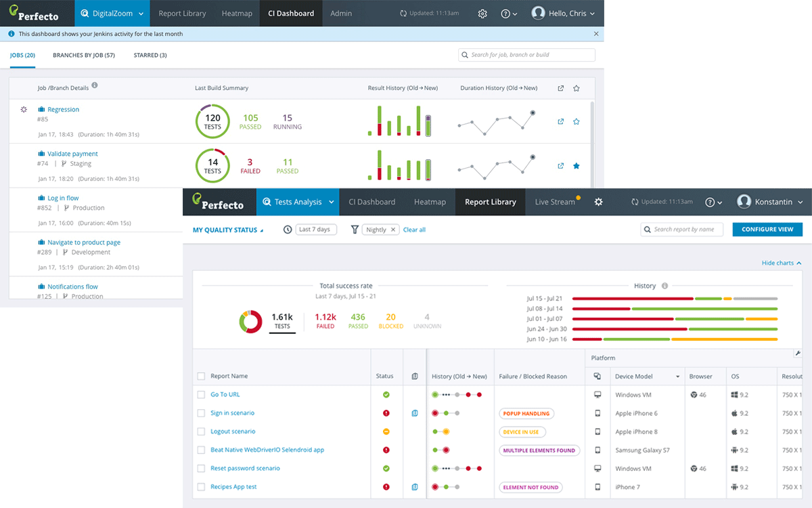
Task: Click the Configure View button
Action: [x=767, y=230]
